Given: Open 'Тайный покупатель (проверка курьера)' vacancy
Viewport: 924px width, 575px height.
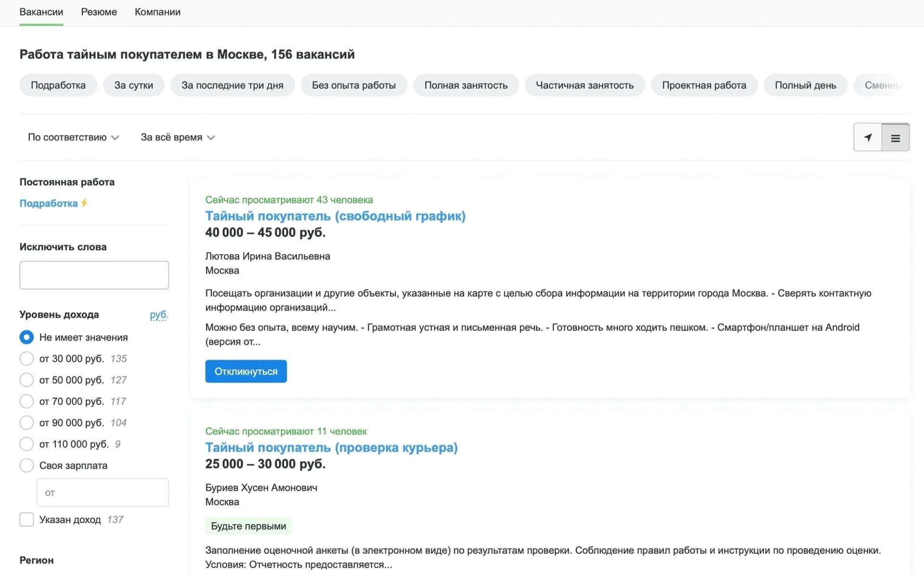Looking at the screenshot, I should 331,447.
